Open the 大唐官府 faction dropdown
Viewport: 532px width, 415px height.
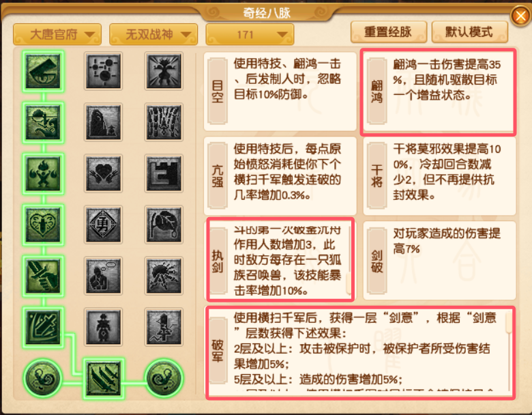(x=57, y=34)
